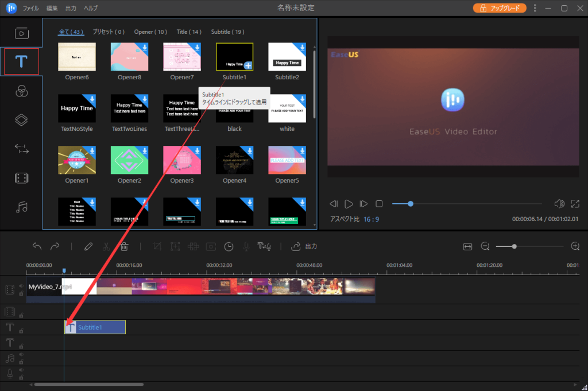Open the Overlays panel in the sidebar

point(21,119)
